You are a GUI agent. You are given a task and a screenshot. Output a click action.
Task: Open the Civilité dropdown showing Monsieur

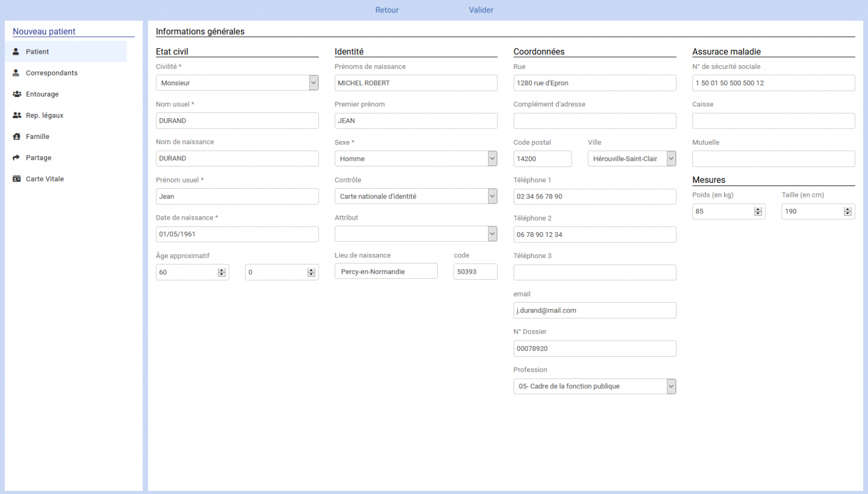click(237, 83)
